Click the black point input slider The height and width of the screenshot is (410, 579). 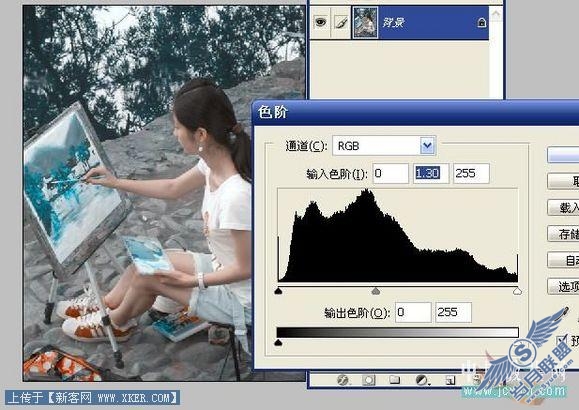278,291
